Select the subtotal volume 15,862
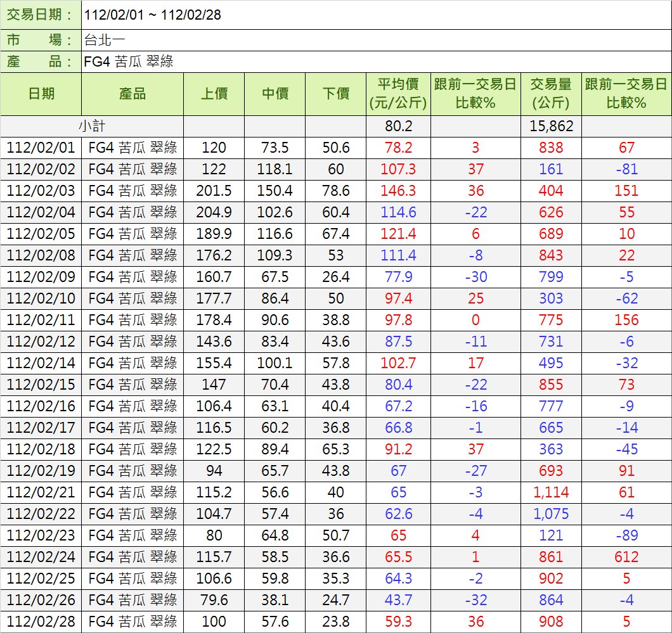Image resolution: width=672 pixels, height=633 pixels. (x=550, y=126)
